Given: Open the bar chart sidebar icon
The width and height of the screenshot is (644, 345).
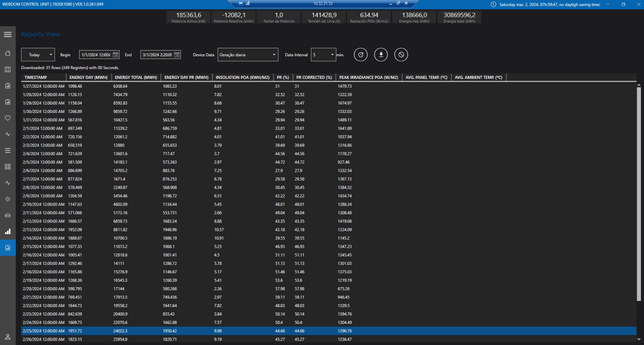Looking at the screenshot, I should point(8,232).
